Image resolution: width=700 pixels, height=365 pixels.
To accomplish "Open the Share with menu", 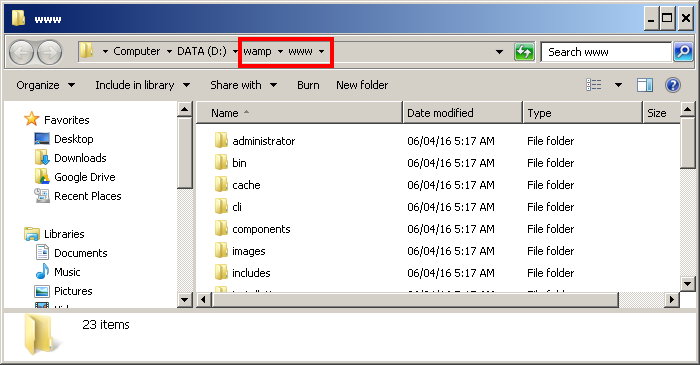I will click(244, 85).
